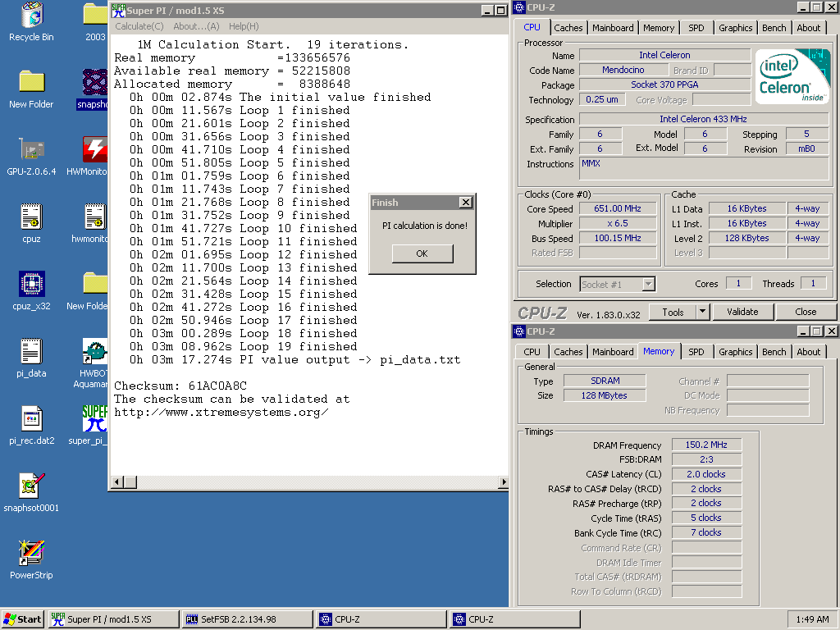The image size is (840, 630).
Task: Click the Intel Celeron inside logo
Action: tap(792, 76)
